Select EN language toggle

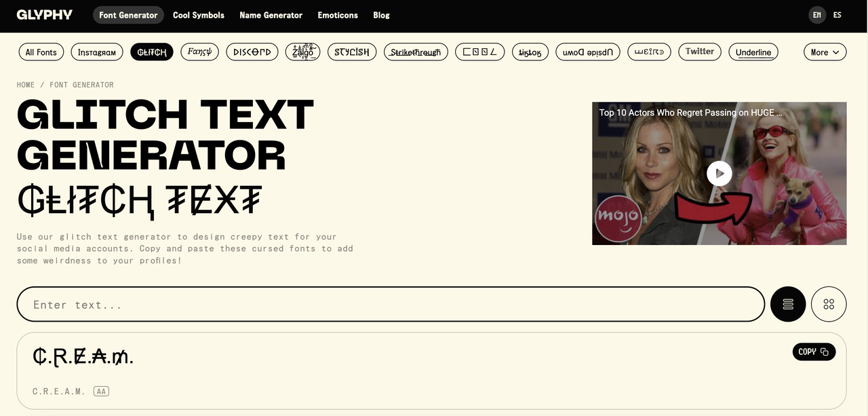(817, 15)
